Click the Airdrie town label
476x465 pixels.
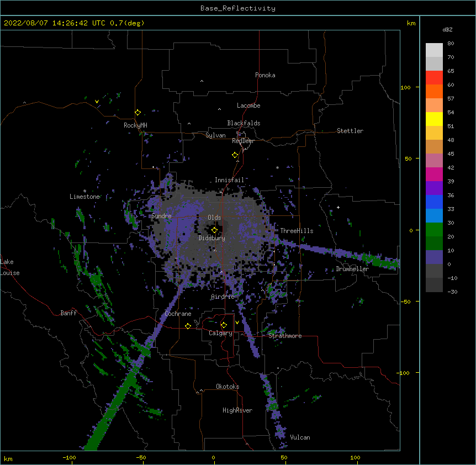(x=223, y=297)
